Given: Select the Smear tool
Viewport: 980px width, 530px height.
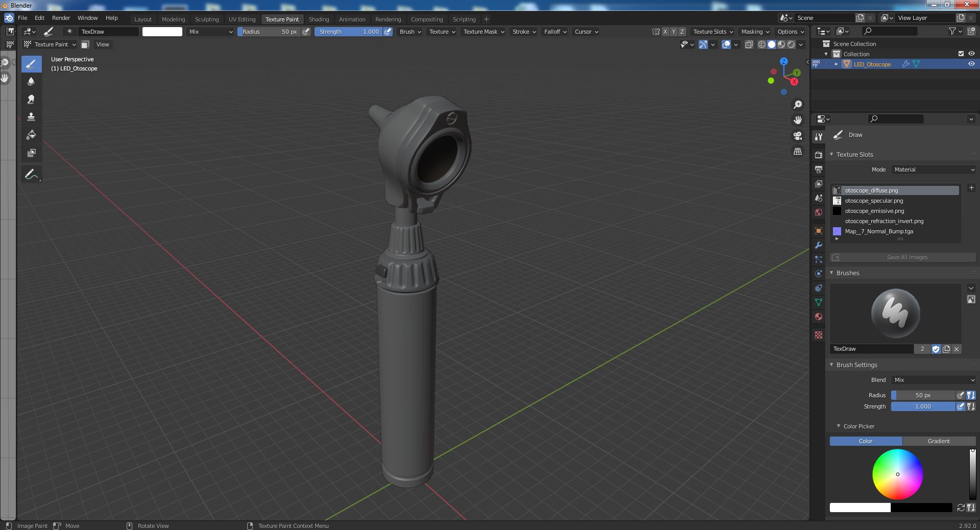Looking at the screenshot, I should coord(31,100).
